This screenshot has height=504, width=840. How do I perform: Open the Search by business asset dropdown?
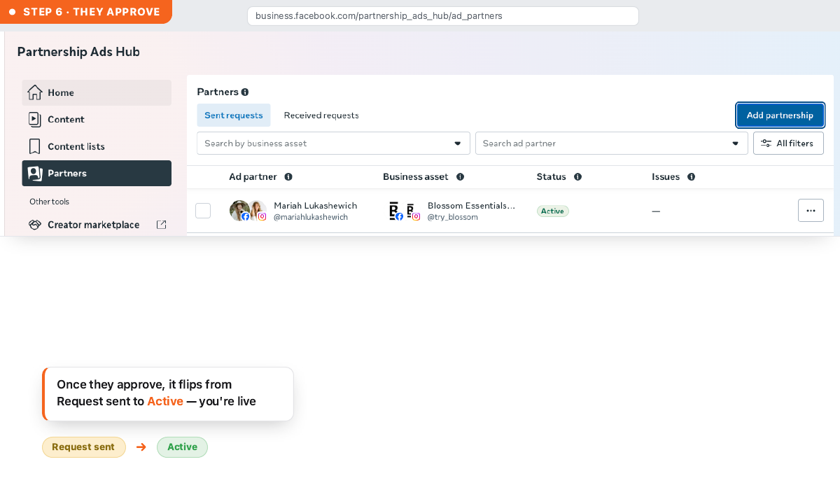tap(333, 143)
